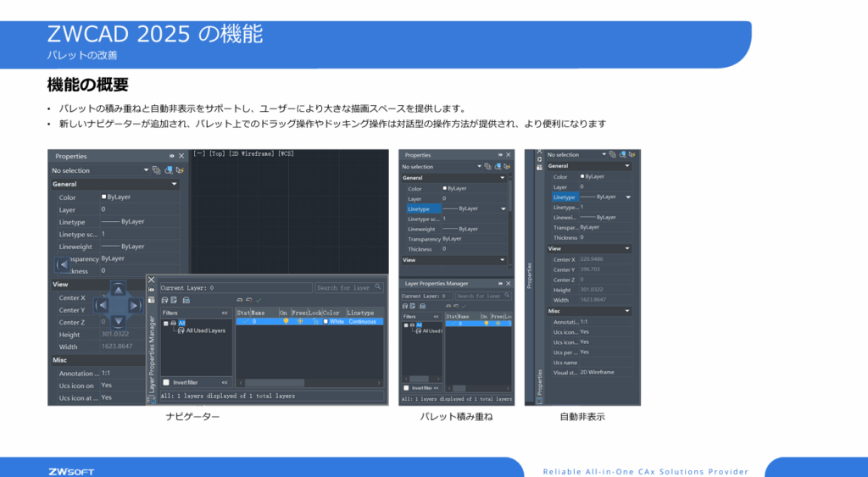Collapse View section arrow in stacked screenshot
The width and height of the screenshot is (868, 477).
[503, 260]
